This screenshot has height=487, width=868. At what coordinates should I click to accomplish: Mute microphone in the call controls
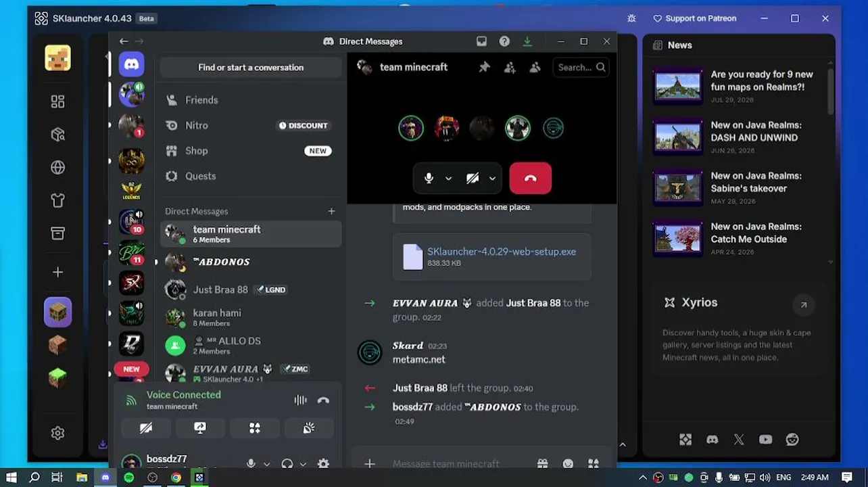[429, 178]
